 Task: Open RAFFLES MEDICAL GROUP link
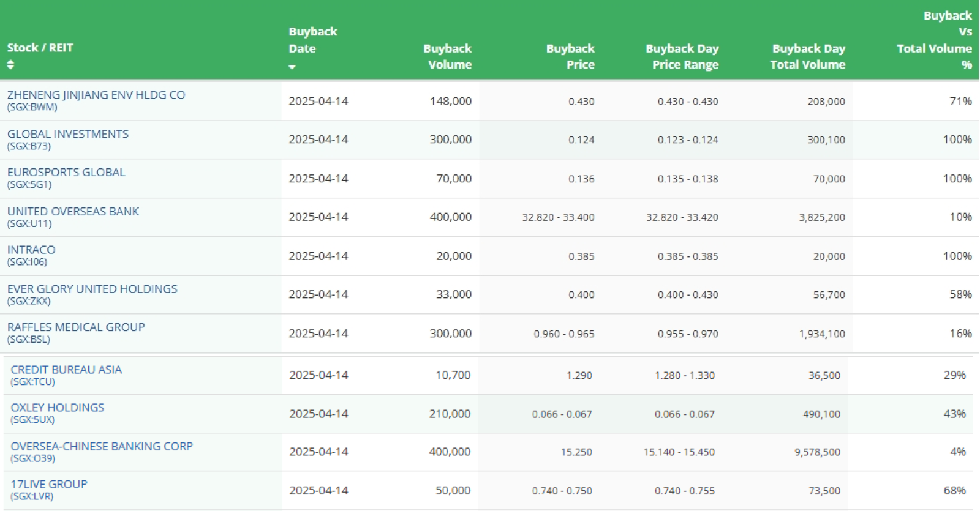(x=76, y=327)
